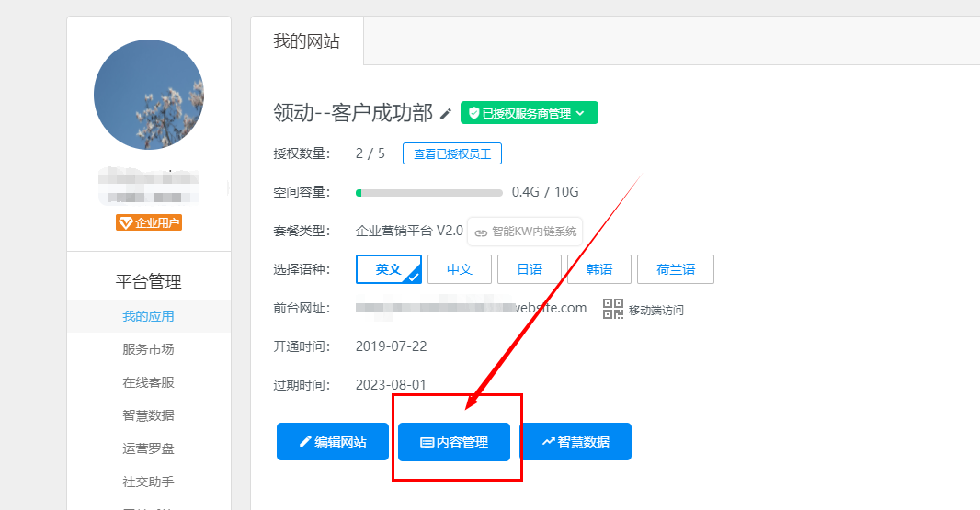Click the 查看已授权员工 button
The width and height of the screenshot is (980, 510).
(x=452, y=154)
